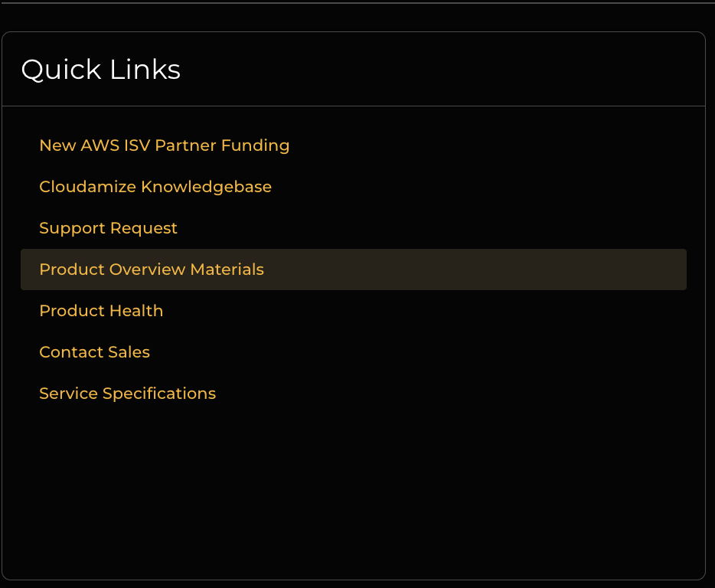
Task: Open the New AWS ISV Partner Funding link
Action: (x=164, y=145)
